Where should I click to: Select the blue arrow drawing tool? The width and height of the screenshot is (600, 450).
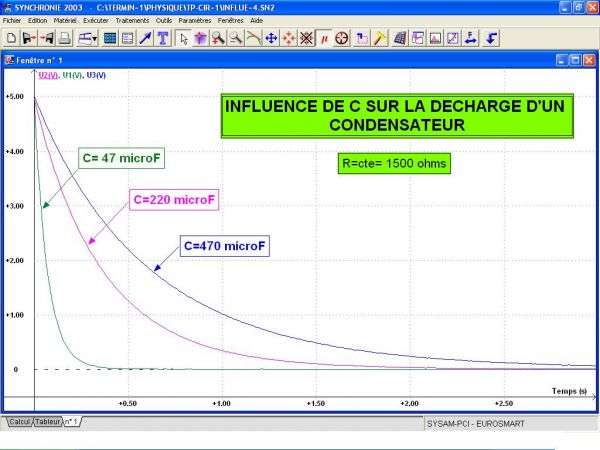pos(145,38)
